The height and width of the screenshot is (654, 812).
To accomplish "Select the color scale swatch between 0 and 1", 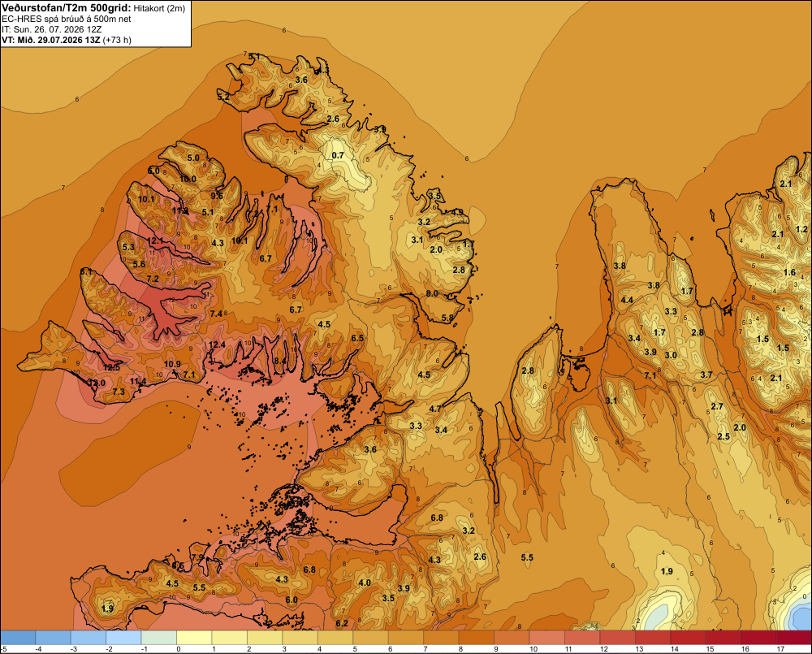I will coord(194,637).
